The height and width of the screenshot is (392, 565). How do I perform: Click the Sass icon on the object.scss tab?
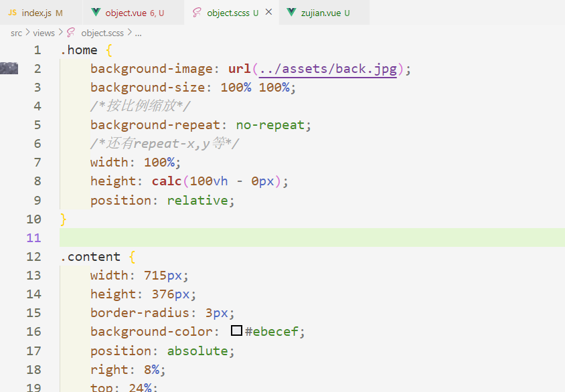pos(198,11)
